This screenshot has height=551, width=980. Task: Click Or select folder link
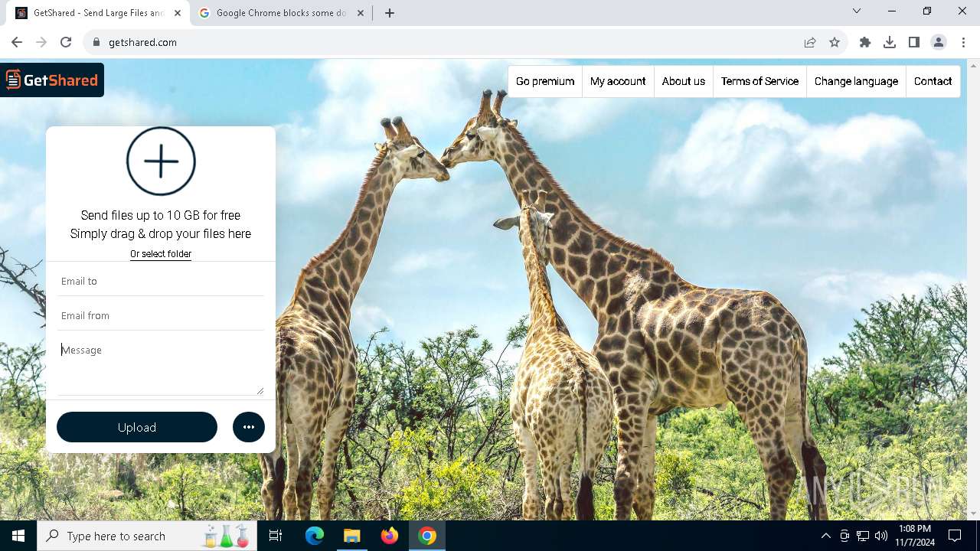pyautogui.click(x=161, y=254)
